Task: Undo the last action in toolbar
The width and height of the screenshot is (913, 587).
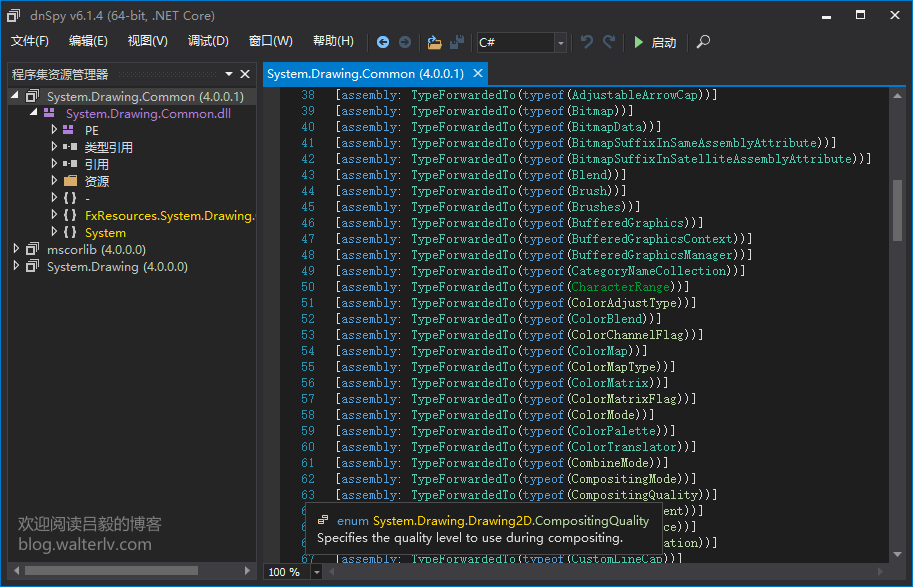Action: [586, 42]
